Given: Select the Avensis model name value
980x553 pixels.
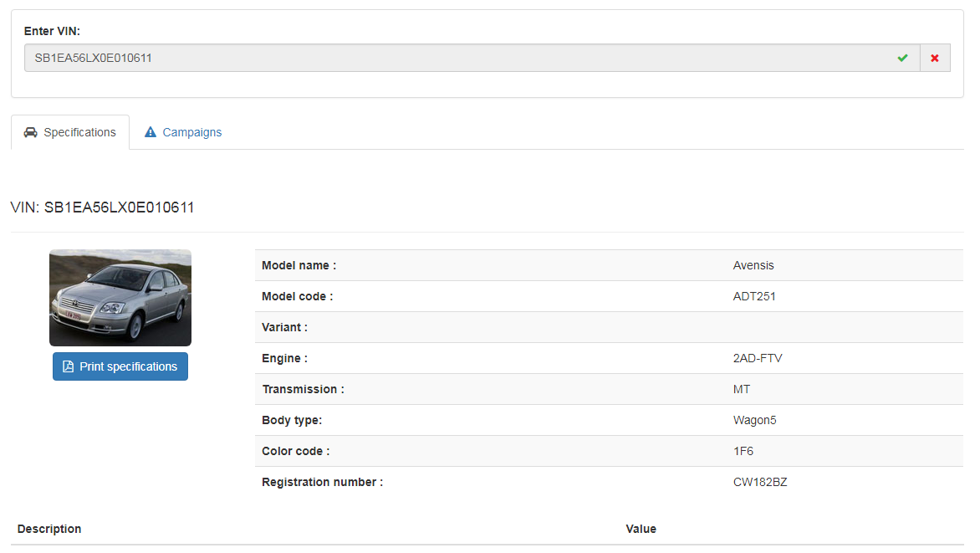Looking at the screenshot, I should (x=753, y=265).
